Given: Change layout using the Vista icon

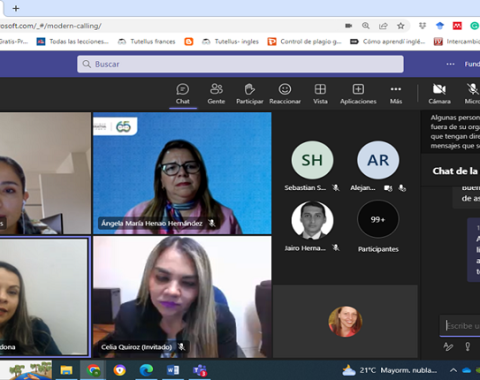Looking at the screenshot, I should [320, 94].
